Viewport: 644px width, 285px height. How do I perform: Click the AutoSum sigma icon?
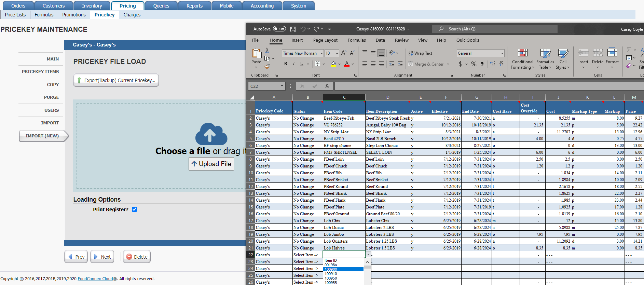coord(629,50)
